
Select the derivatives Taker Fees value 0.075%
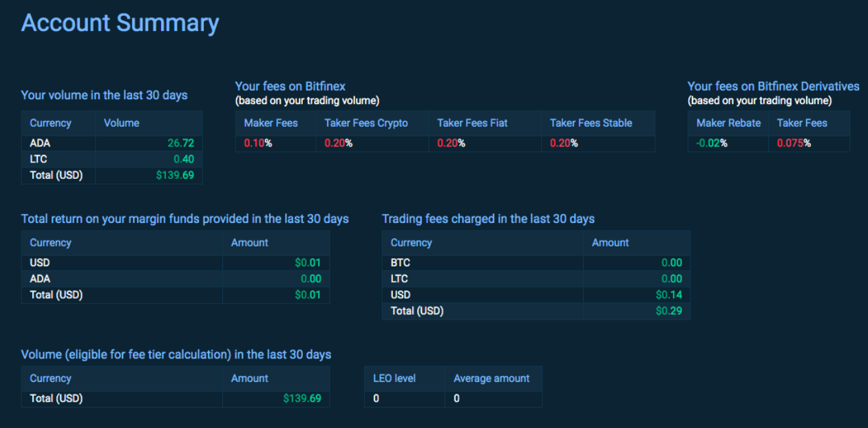tap(794, 143)
